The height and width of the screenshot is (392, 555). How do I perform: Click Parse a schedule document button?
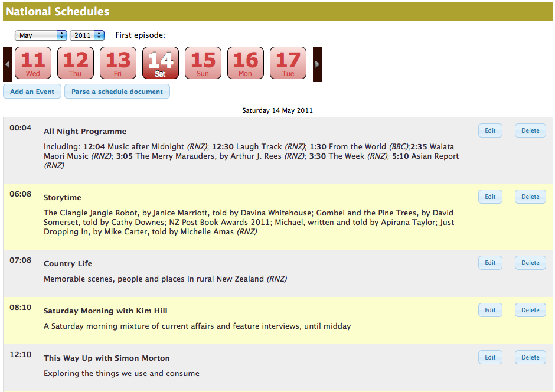pos(117,92)
